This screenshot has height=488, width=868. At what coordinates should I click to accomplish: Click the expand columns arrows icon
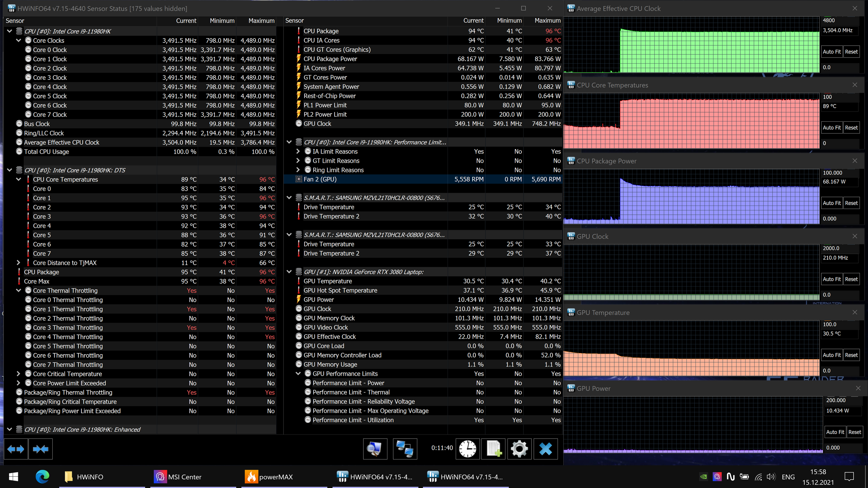[x=16, y=449]
